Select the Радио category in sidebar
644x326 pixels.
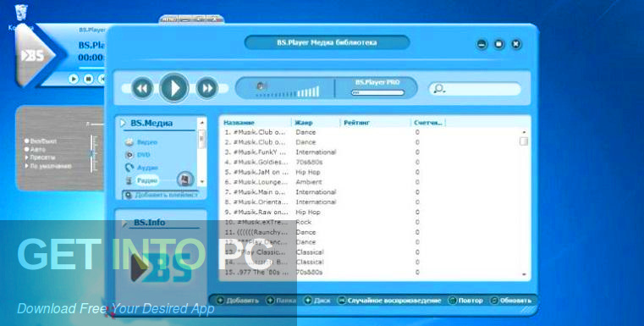[x=147, y=180]
